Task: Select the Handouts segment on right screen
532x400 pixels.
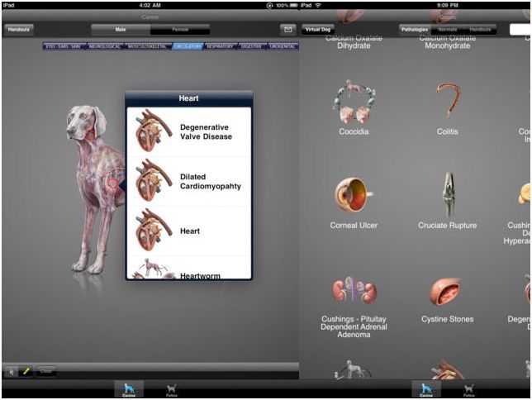Action: coord(480,30)
